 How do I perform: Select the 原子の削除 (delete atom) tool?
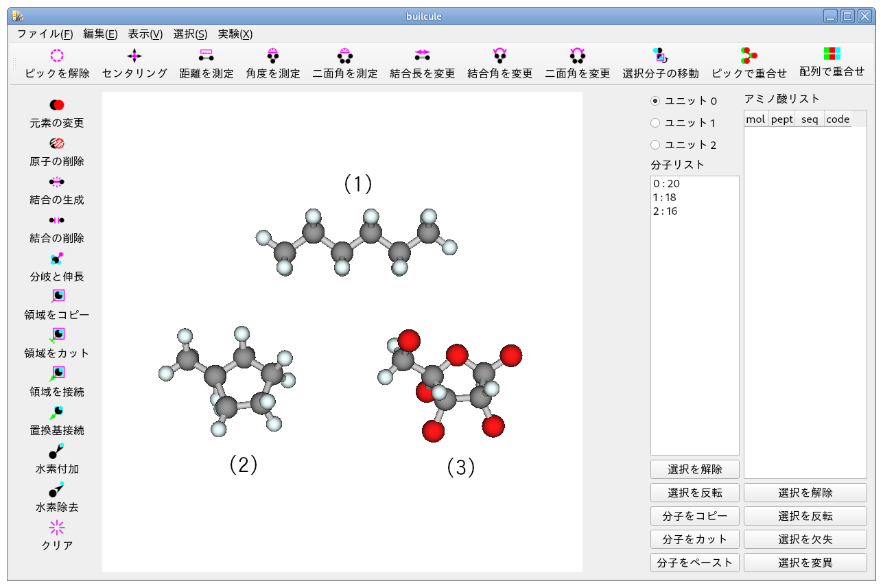click(x=56, y=152)
